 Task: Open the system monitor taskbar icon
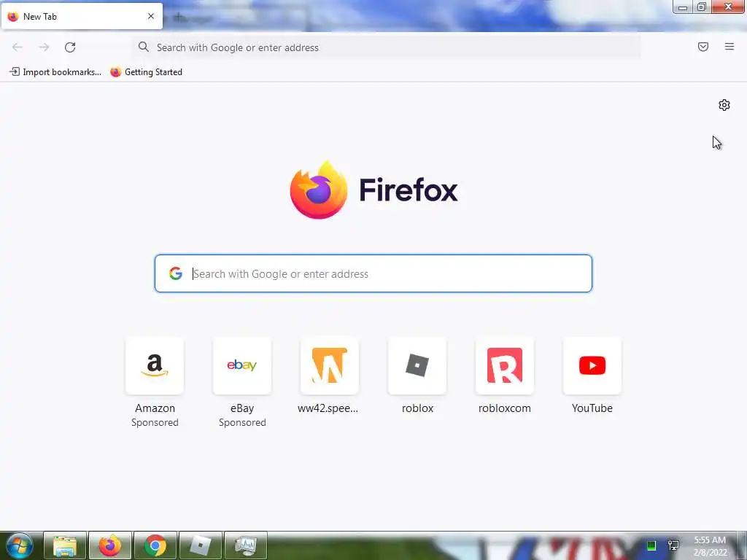point(245,545)
